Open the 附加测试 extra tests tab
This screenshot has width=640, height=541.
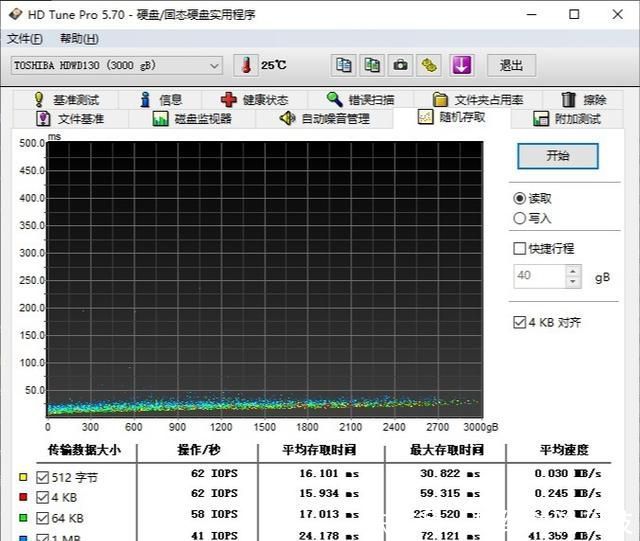567,119
